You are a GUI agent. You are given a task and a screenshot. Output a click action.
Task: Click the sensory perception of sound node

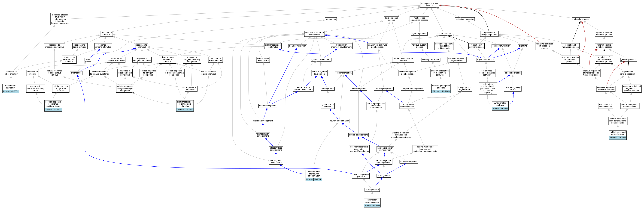441,87
